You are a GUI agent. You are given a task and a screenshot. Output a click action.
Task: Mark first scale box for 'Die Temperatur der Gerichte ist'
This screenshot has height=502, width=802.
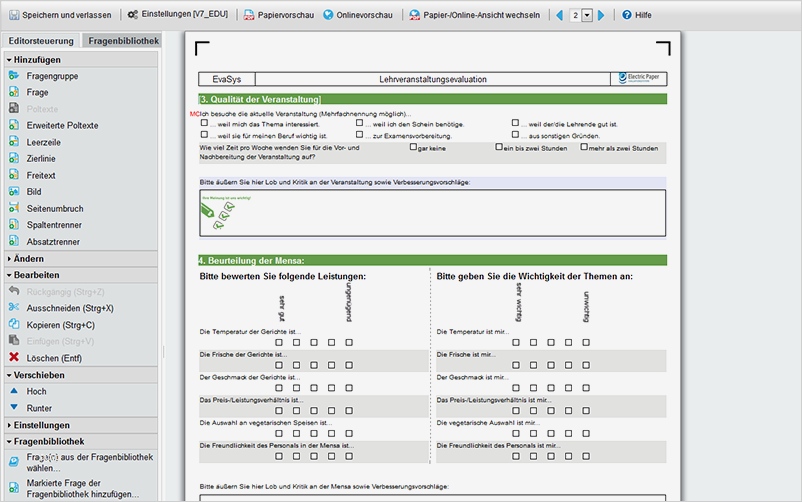coord(279,342)
